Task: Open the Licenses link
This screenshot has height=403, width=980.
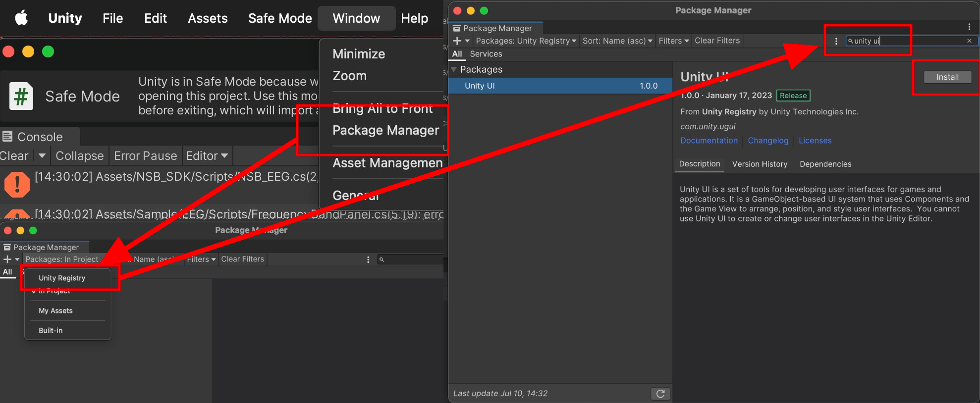Action: pos(815,141)
